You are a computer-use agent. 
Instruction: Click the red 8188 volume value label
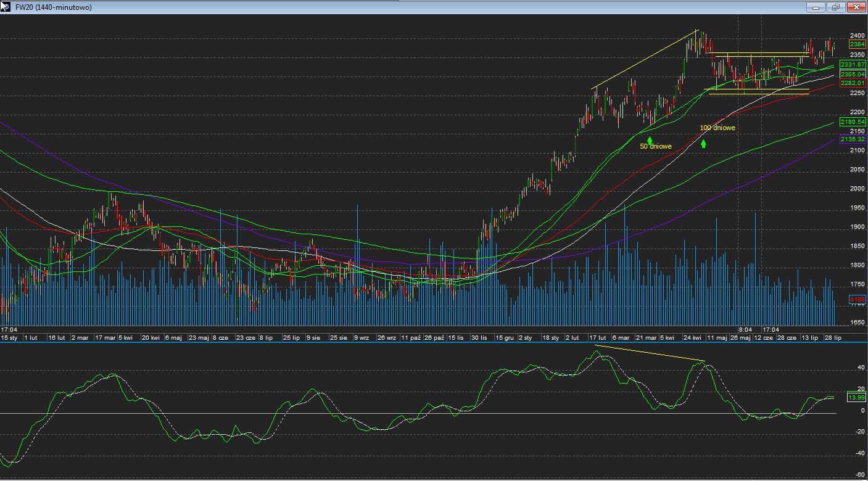pos(857,300)
